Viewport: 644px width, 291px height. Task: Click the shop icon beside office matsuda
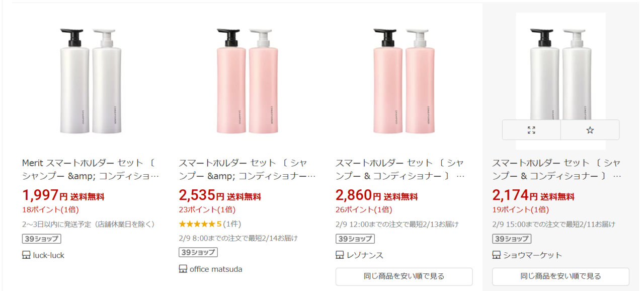click(x=183, y=269)
